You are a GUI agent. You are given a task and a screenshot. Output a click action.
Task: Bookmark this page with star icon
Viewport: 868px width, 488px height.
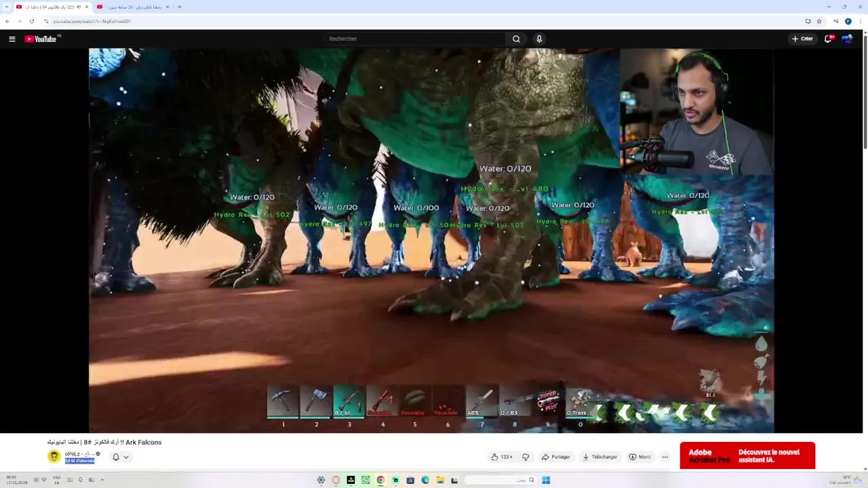pos(819,21)
